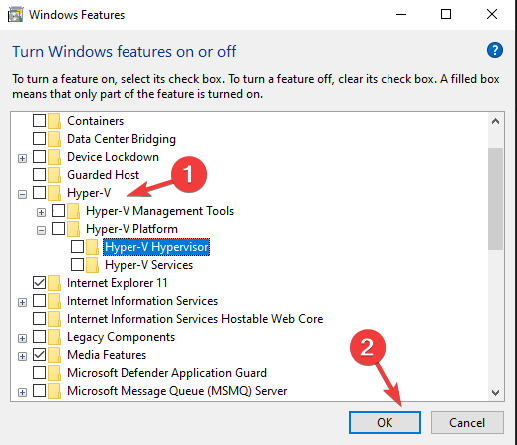Click the MSMQ Server folder icon

[x=54, y=391]
